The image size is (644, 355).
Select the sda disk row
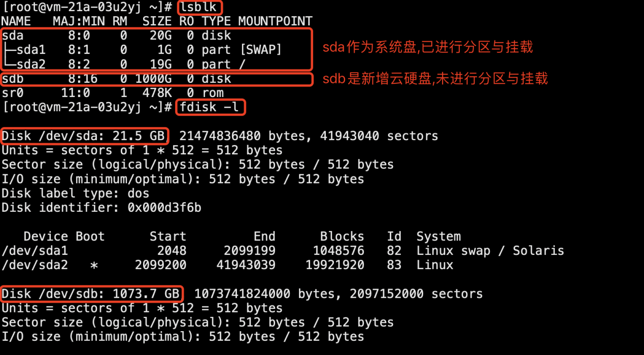point(116,36)
